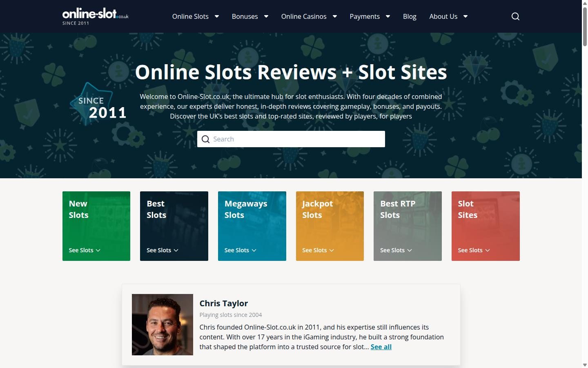This screenshot has width=588, height=368.
Task: Open the Best RTP Slots card
Action: coord(408,226)
